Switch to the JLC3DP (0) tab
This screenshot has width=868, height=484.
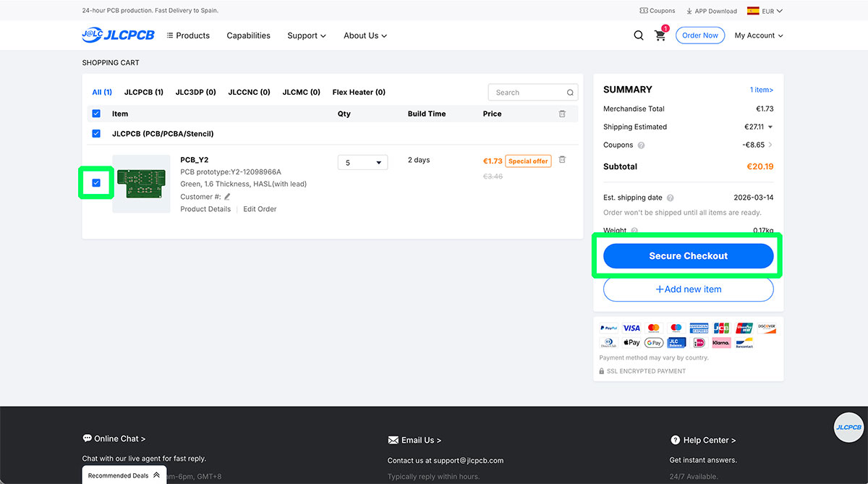tap(195, 93)
